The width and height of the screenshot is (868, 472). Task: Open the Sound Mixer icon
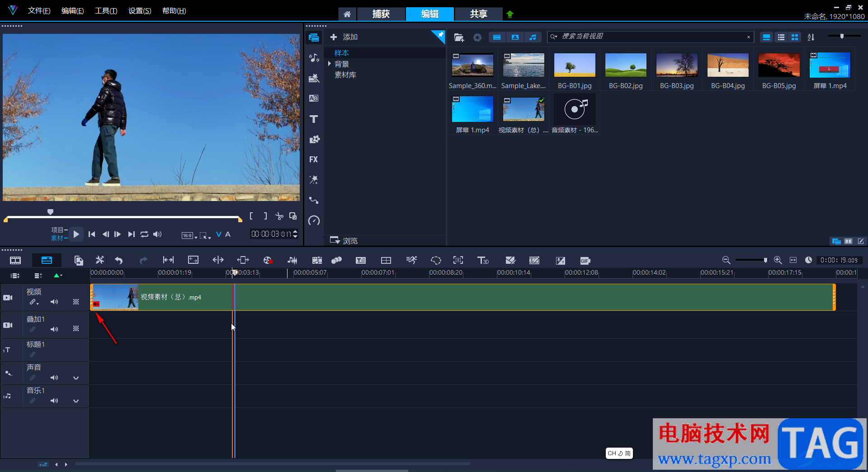tap(292, 261)
